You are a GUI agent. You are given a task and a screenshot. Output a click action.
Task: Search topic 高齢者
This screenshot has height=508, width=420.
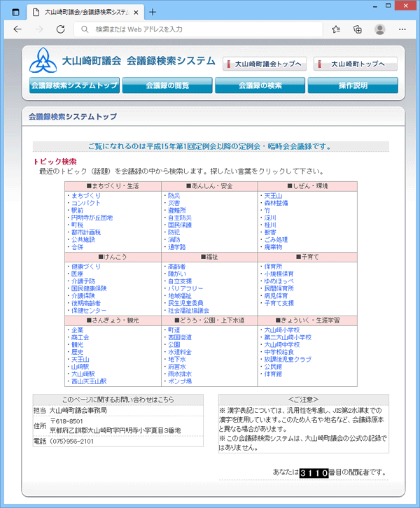[176, 267]
